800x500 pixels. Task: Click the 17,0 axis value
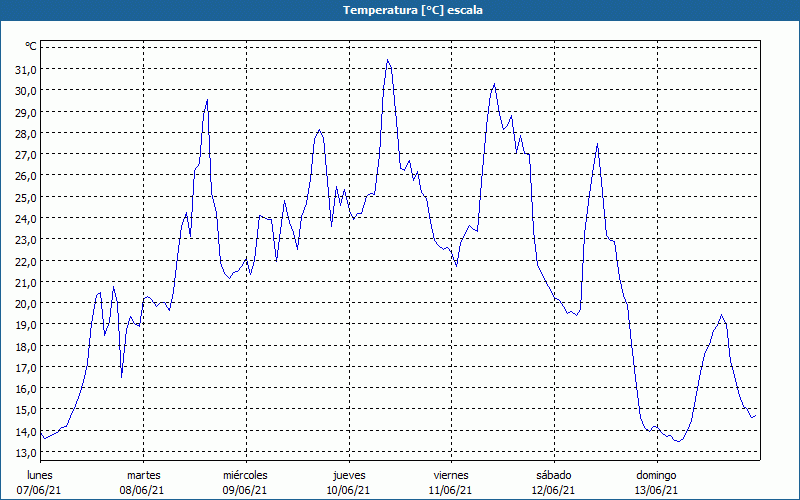coord(26,367)
